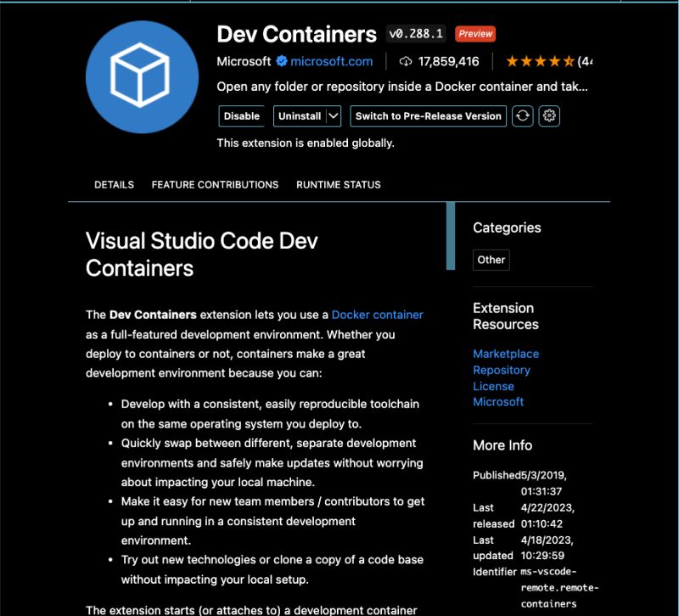Expand the Categories section
The width and height of the screenshot is (679, 616).
[x=507, y=227]
